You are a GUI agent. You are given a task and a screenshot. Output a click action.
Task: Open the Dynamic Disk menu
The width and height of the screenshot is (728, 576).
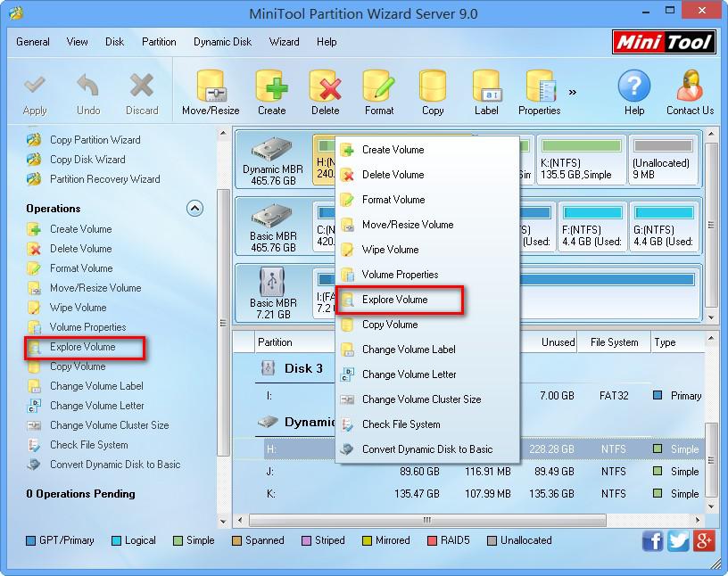coord(222,42)
